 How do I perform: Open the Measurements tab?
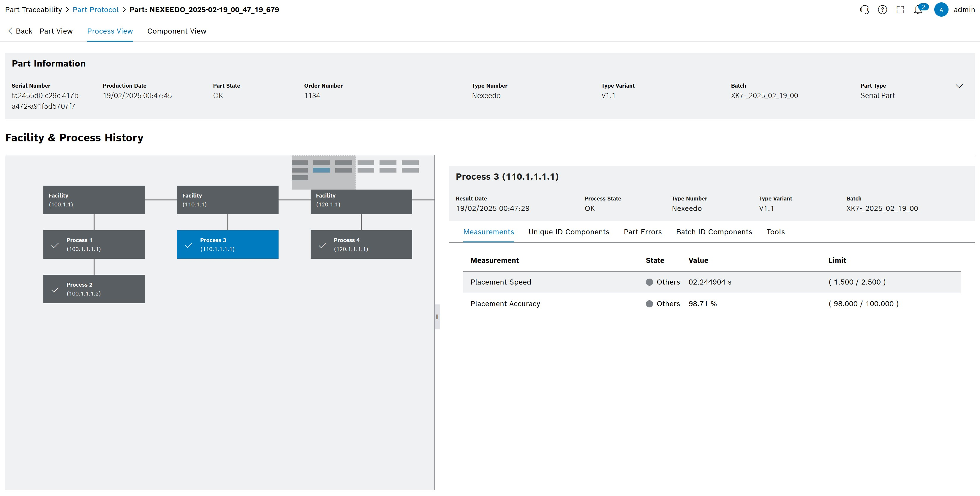coord(489,232)
